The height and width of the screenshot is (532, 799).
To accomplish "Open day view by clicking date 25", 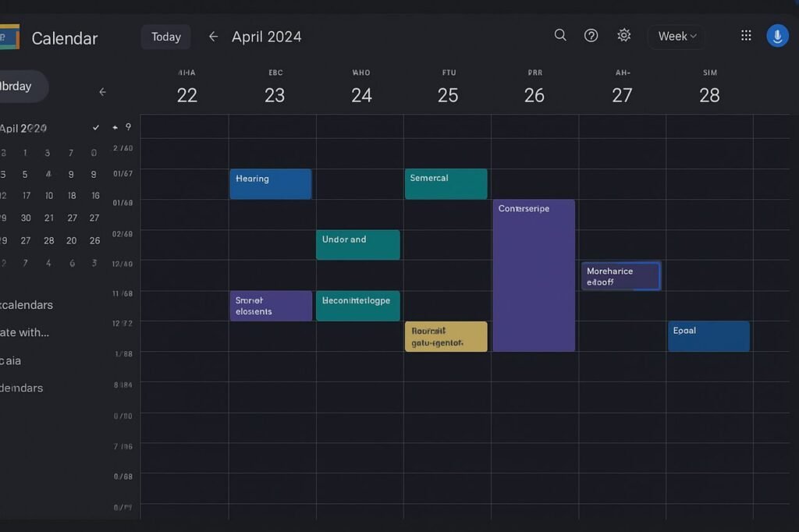I will tap(448, 94).
